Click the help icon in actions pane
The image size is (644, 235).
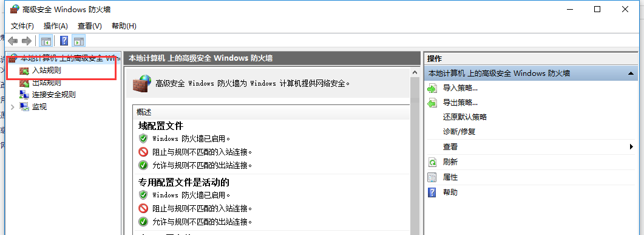click(x=432, y=192)
